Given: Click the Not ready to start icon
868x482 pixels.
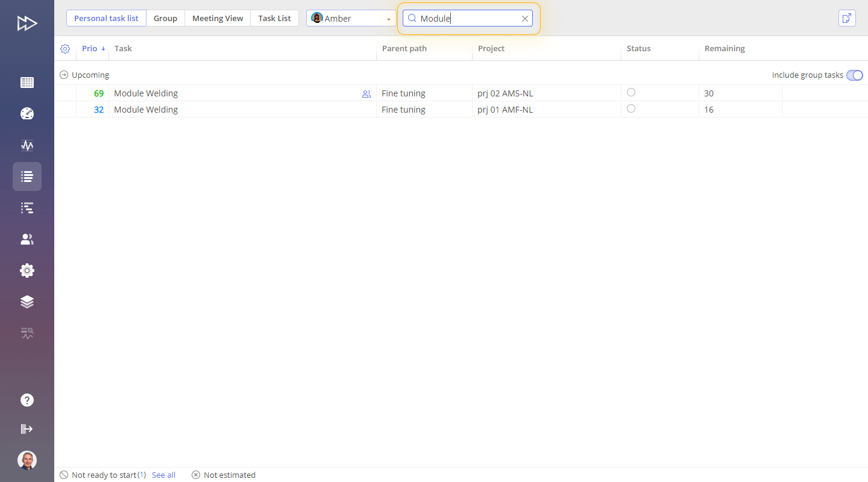Looking at the screenshot, I should [64, 475].
